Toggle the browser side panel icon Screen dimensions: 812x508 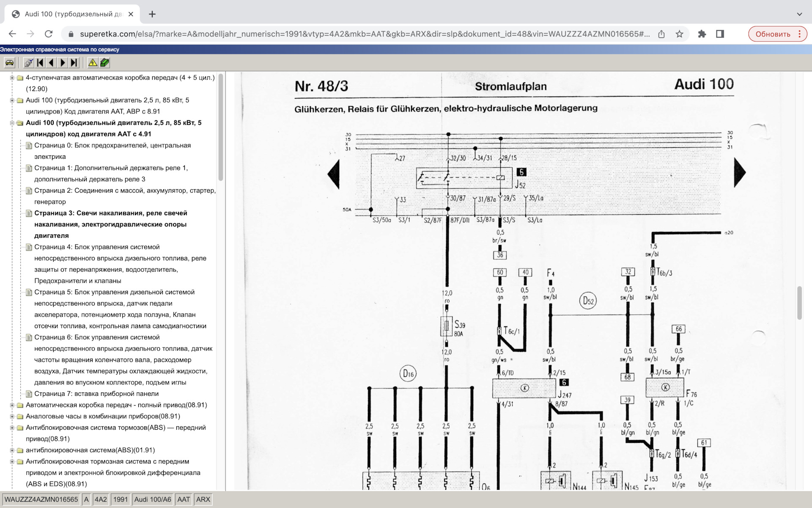720,34
